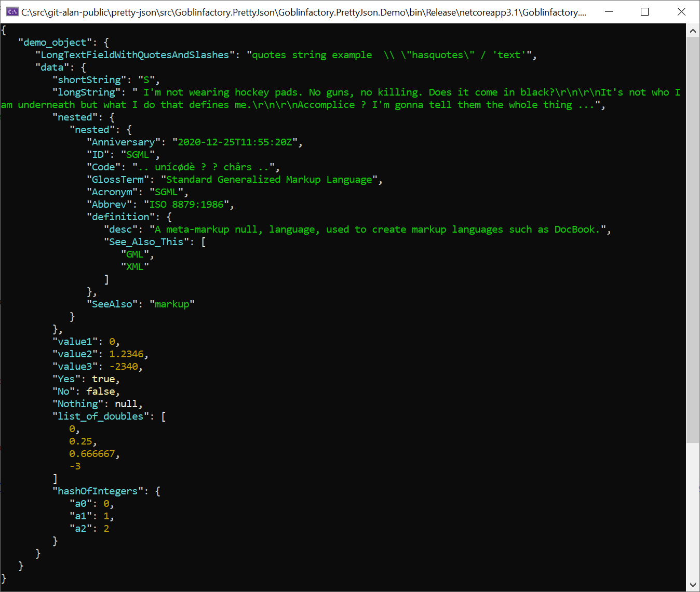700x592 pixels.
Task: Click the console app icon in title bar
Action: (x=12, y=11)
